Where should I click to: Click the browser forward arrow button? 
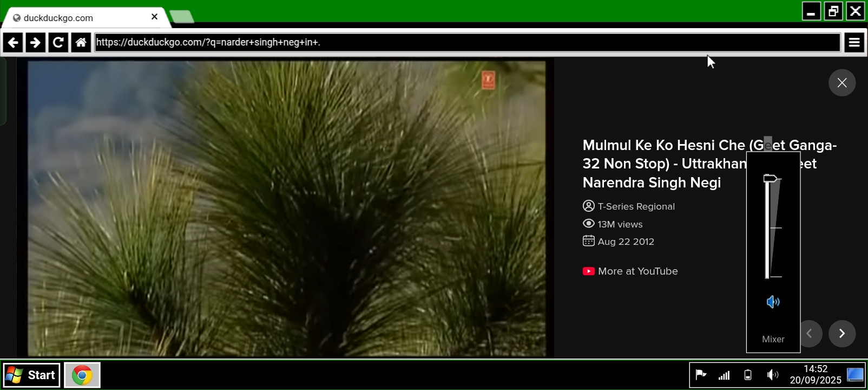point(35,42)
